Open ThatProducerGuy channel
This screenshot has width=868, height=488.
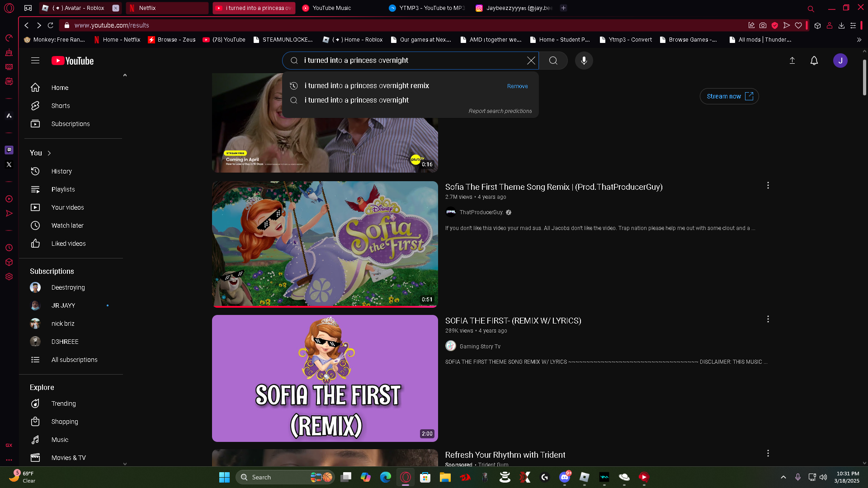481,212
